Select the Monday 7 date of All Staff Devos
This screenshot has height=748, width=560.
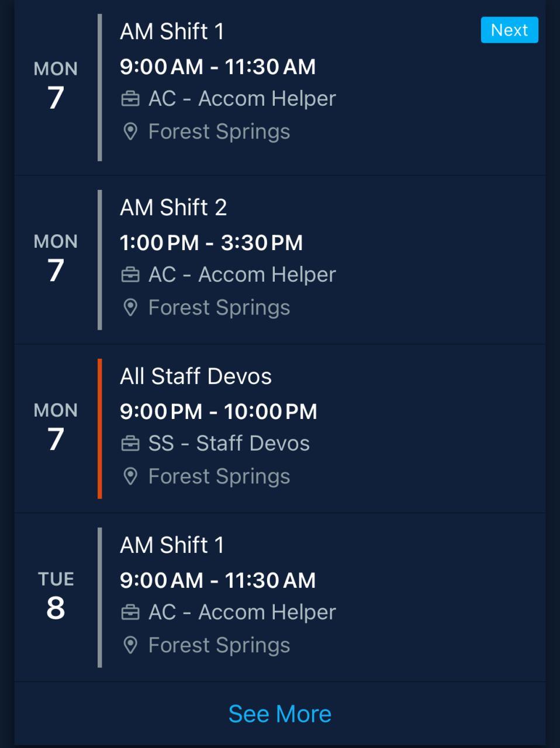(x=56, y=427)
